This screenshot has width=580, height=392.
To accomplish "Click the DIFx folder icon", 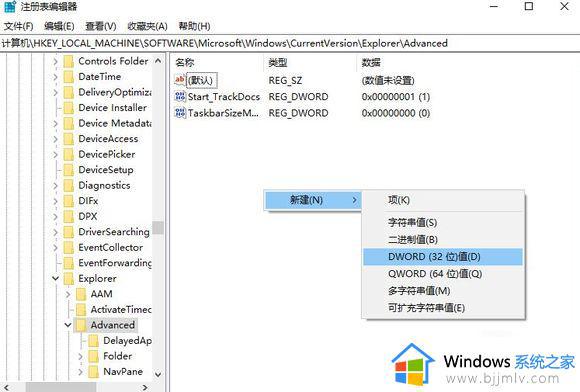I will tap(69, 201).
